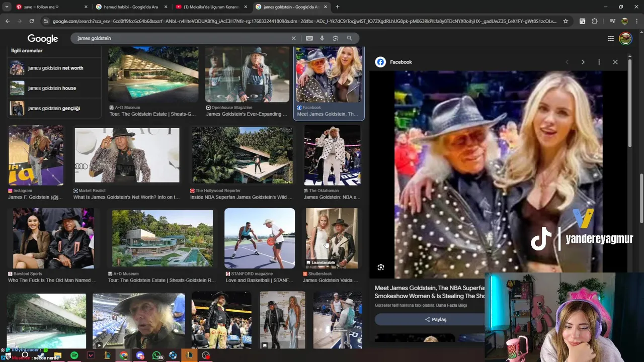The image size is (644, 362).
Task: Click the page's vertical scrollbar
Action: tap(641, 199)
